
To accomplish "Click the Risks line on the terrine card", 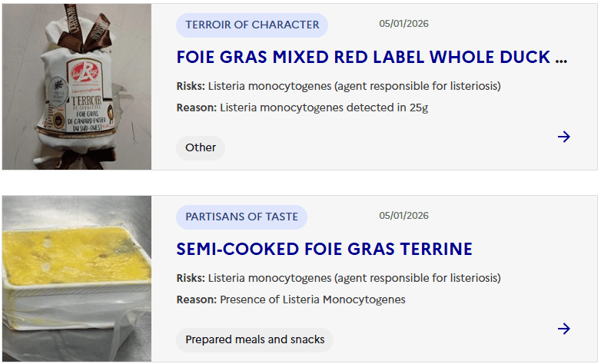I will click(338, 278).
